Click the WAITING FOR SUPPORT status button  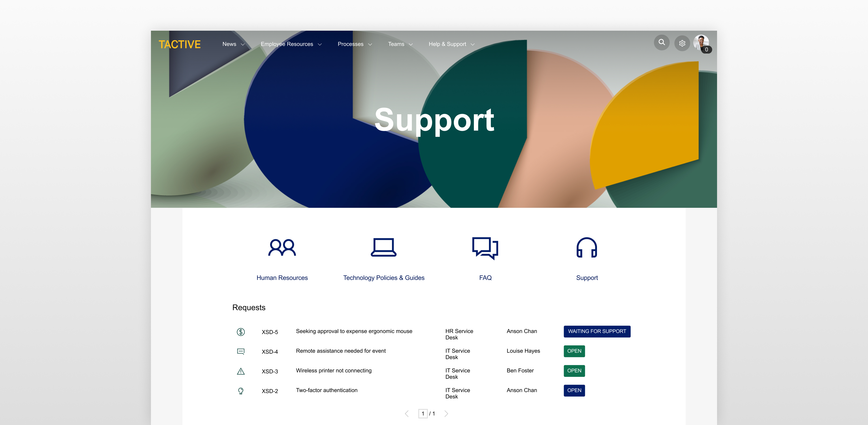(x=597, y=331)
